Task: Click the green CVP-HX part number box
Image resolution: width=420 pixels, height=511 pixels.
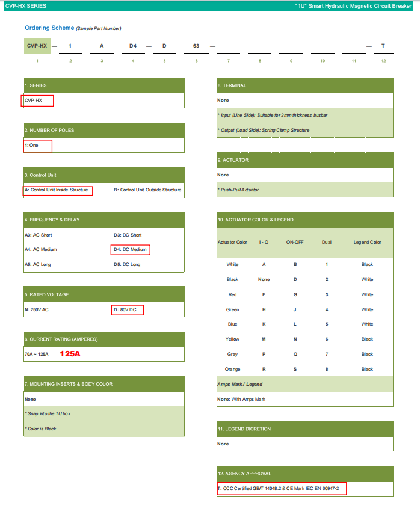Action: click(37, 45)
